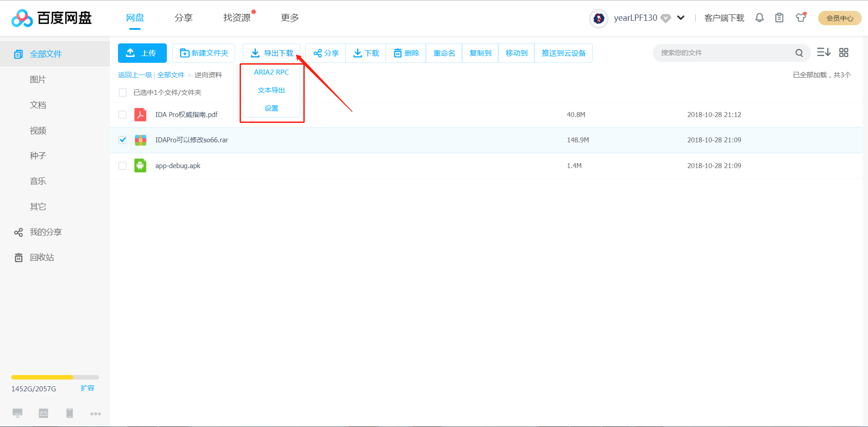
Task: Switch to 分享 top tab
Action: pos(184,18)
